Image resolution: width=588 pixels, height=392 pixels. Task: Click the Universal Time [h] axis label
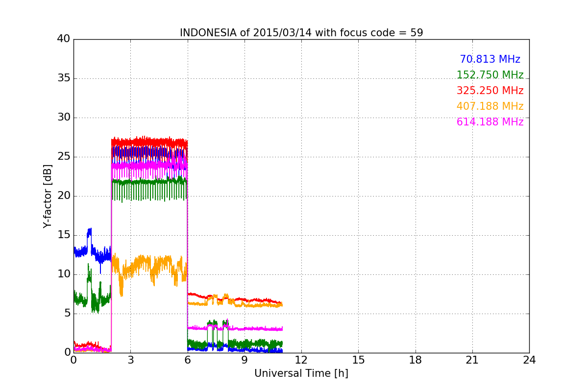coord(301,373)
